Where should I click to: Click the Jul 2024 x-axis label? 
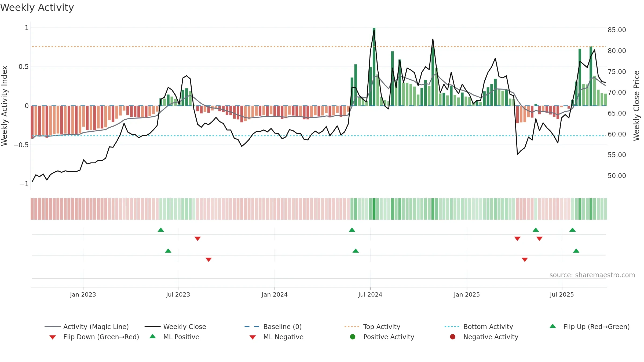pyautogui.click(x=370, y=294)
